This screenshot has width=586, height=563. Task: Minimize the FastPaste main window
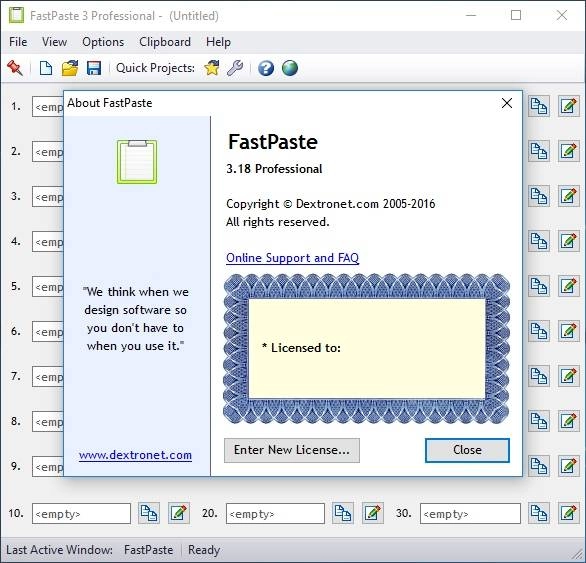471,15
